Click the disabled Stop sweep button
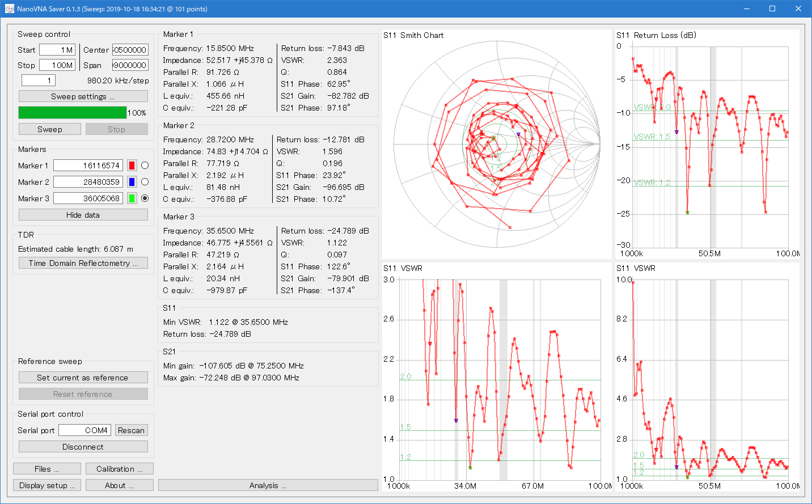Screen dimensions: 812x504 pyautogui.click(x=117, y=129)
